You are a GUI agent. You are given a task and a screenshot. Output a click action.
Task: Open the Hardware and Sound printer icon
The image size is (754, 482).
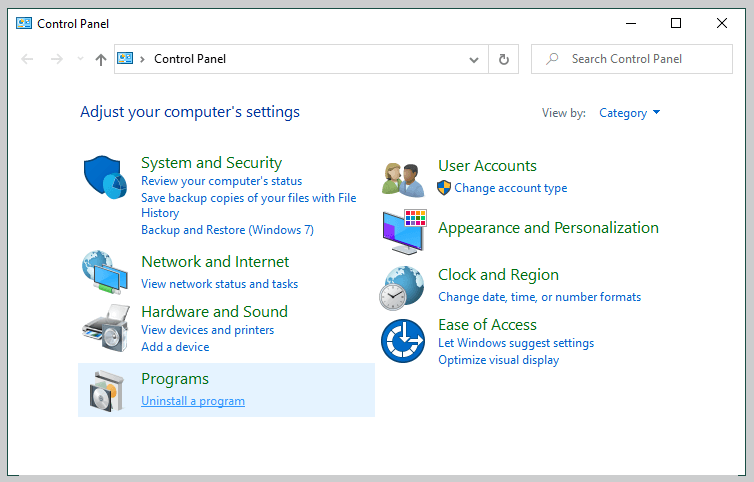pyautogui.click(x=106, y=328)
